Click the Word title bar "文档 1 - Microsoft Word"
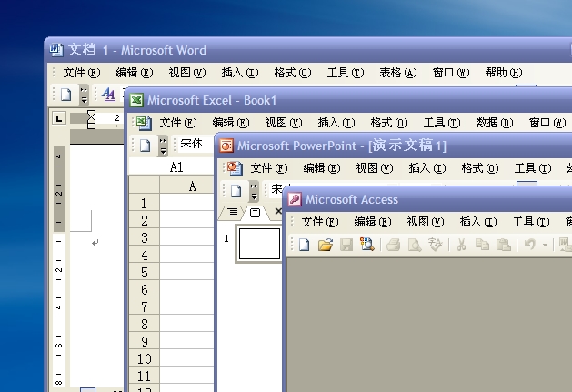 (136, 50)
